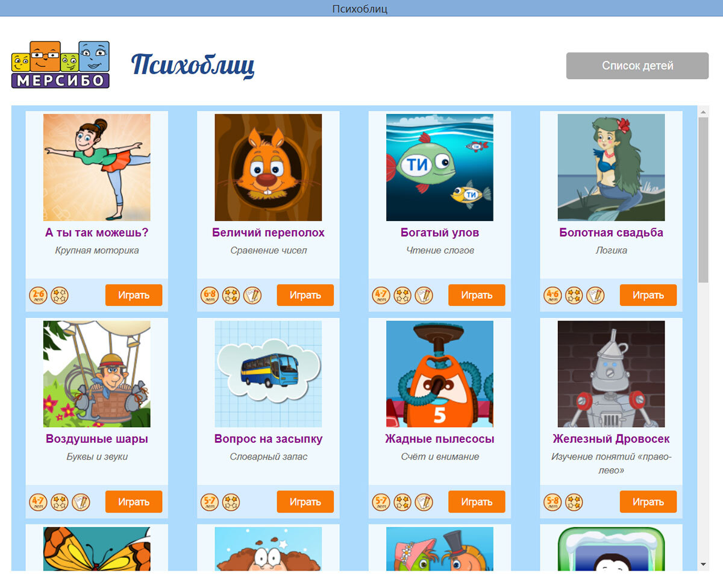The width and height of the screenshot is (723, 588).
Task: Open the Воздушные шары title link
Action: coord(97,439)
